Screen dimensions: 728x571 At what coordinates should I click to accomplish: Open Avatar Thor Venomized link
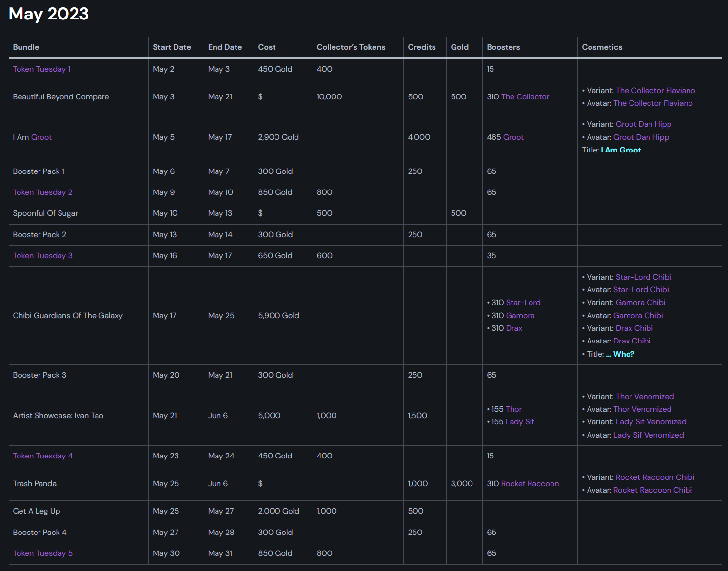[x=643, y=409]
